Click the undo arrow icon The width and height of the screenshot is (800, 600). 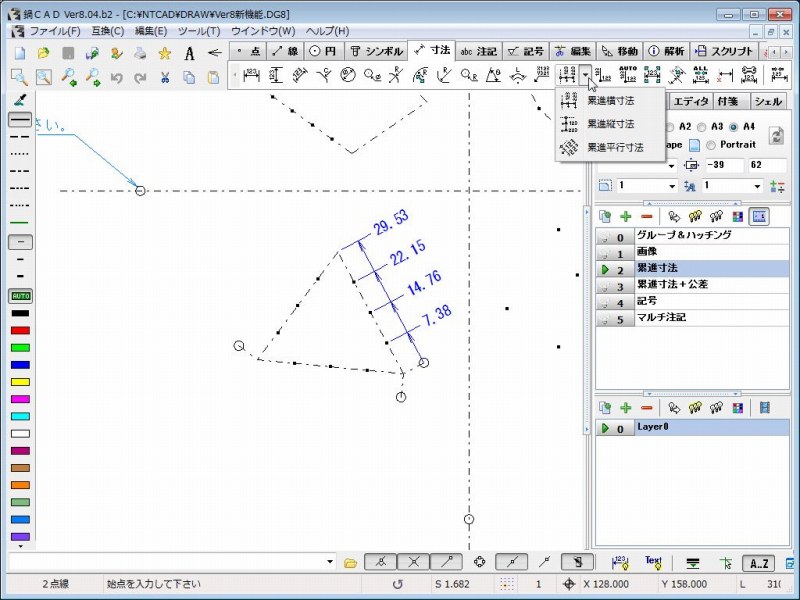116,78
